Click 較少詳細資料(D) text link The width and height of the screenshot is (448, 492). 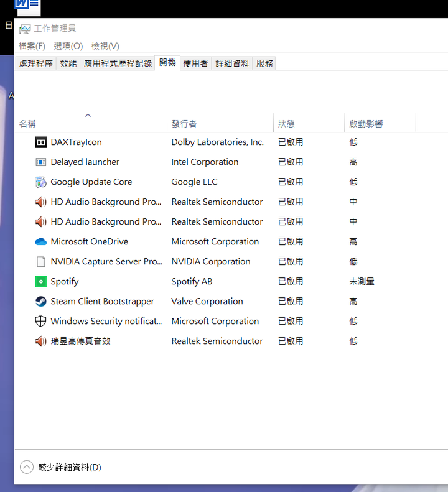click(70, 468)
